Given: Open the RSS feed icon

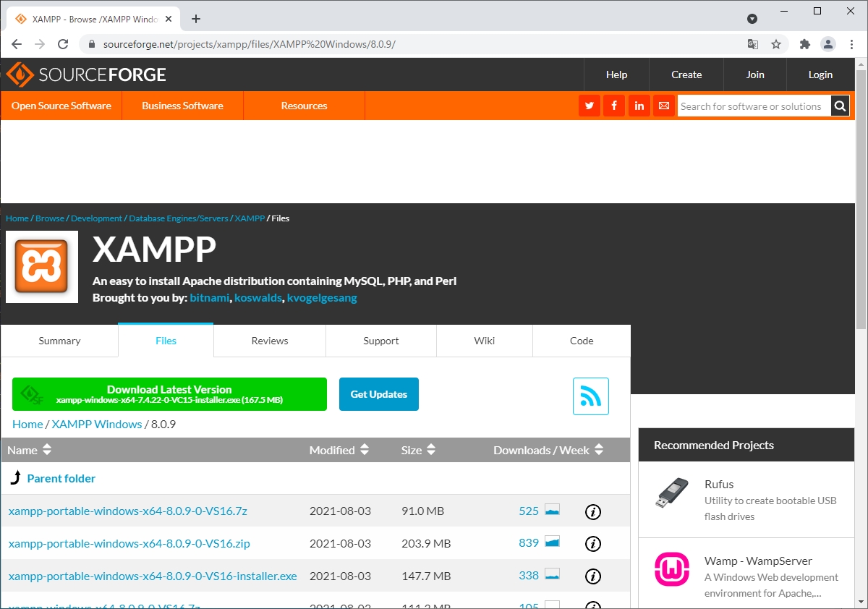Looking at the screenshot, I should (x=590, y=396).
